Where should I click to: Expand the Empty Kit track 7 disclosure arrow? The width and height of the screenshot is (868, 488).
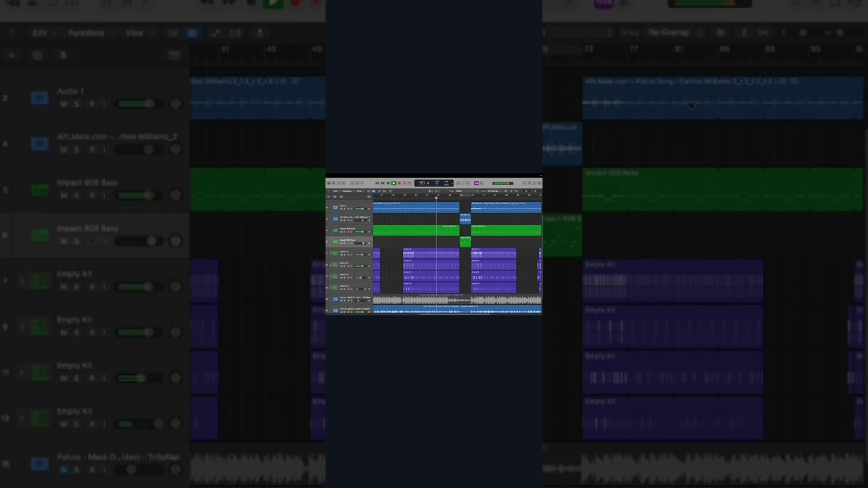[x=331, y=253]
